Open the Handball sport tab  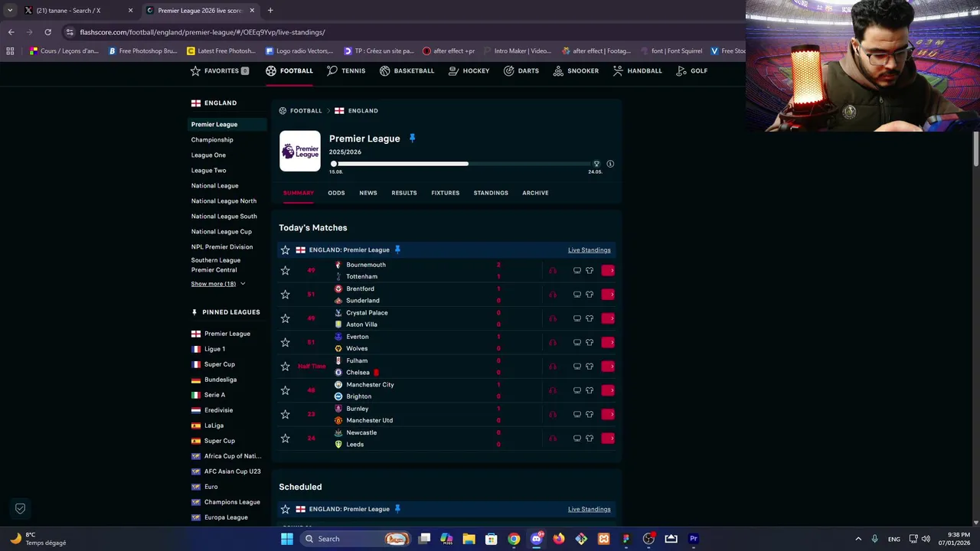point(637,70)
